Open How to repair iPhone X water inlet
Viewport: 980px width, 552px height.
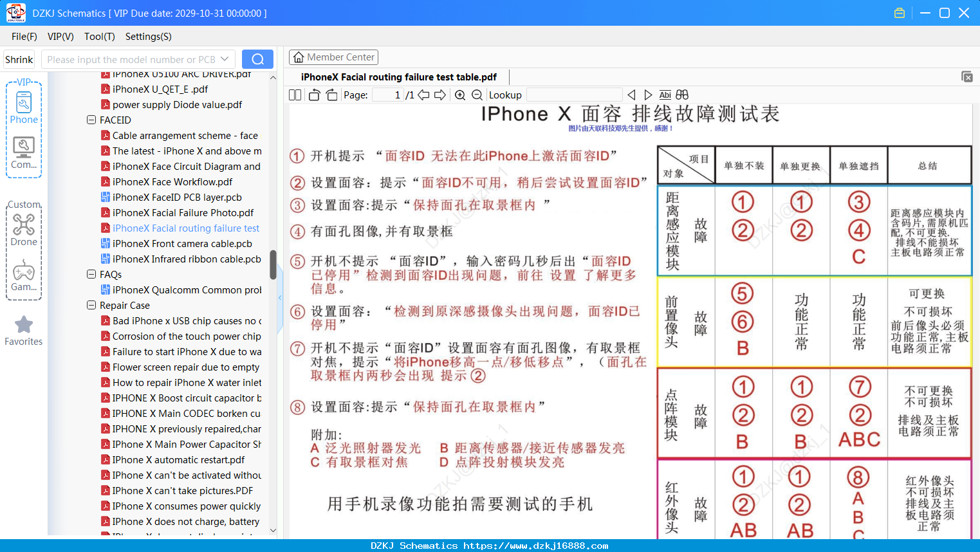[181, 383]
